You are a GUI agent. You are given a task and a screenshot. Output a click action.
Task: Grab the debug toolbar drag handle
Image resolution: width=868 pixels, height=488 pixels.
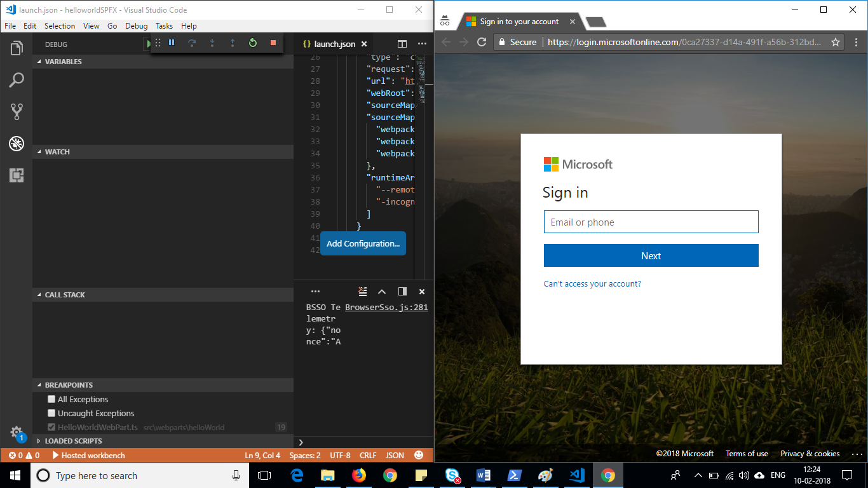coord(158,43)
